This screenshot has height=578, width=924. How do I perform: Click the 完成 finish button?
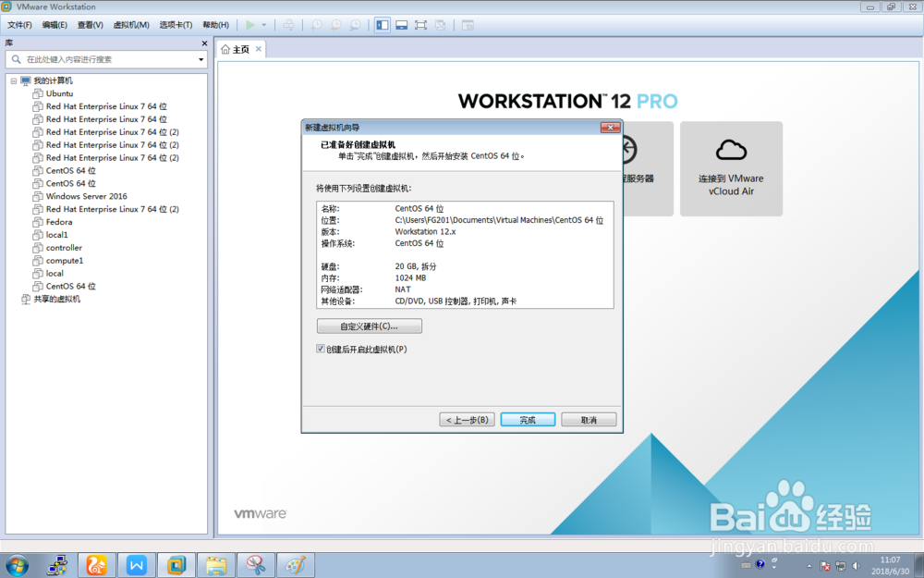528,420
